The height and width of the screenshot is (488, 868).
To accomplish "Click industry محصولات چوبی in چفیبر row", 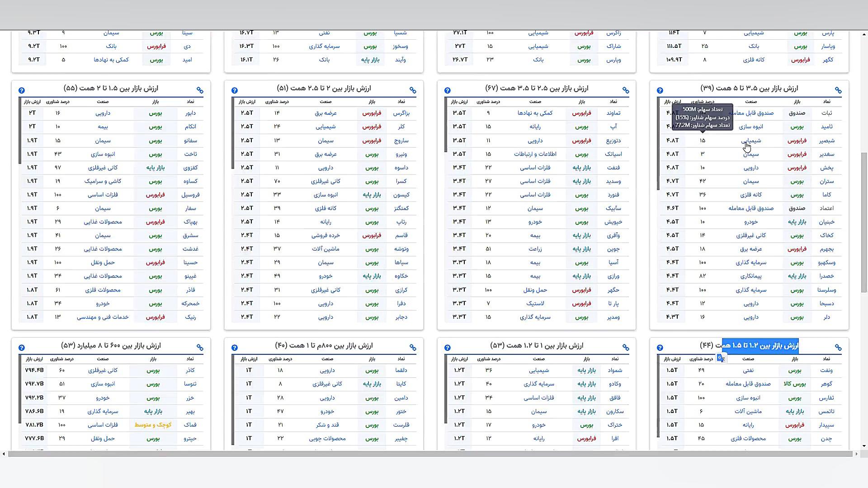I will coord(327,438).
